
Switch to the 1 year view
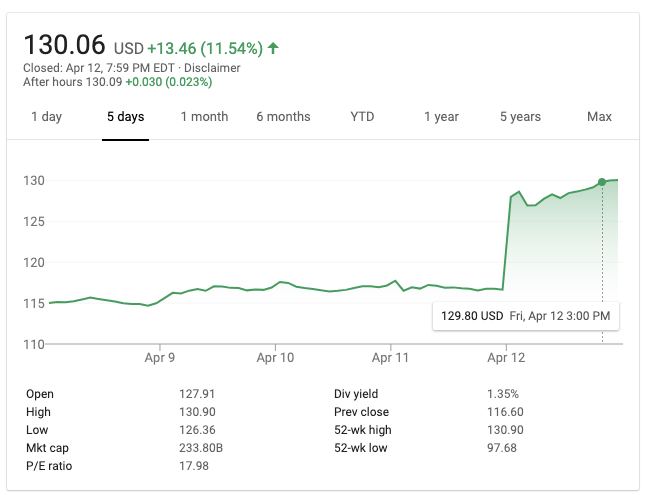tap(441, 117)
